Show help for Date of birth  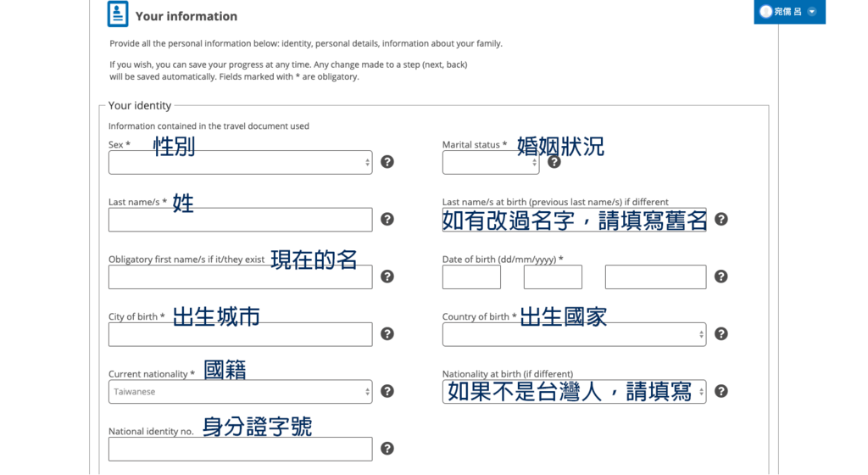tap(721, 277)
